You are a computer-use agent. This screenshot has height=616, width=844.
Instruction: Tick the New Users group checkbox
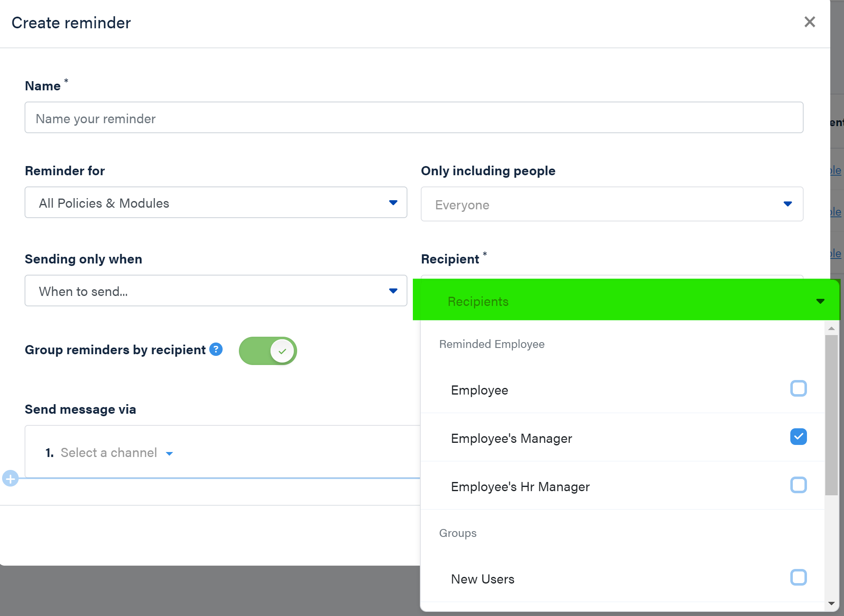tap(798, 578)
